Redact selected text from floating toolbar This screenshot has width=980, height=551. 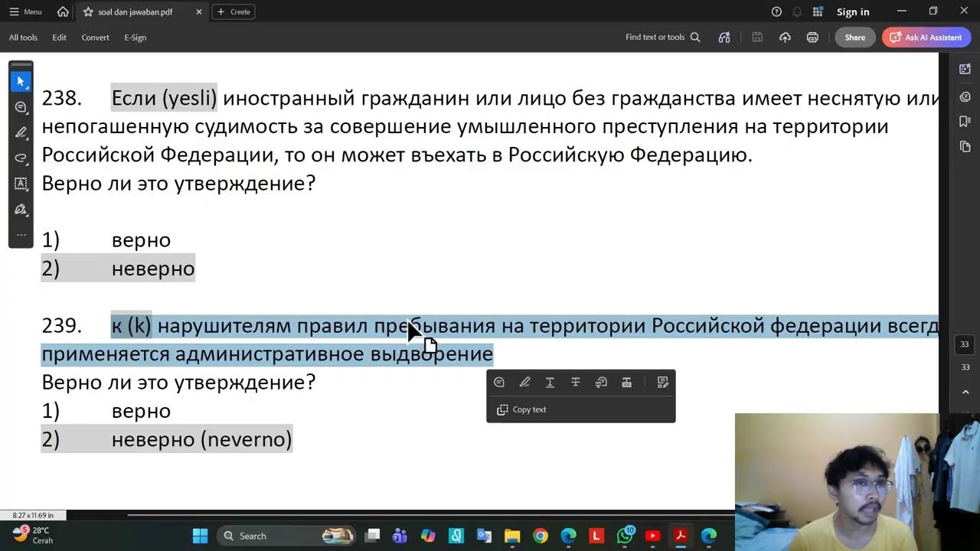(626, 382)
